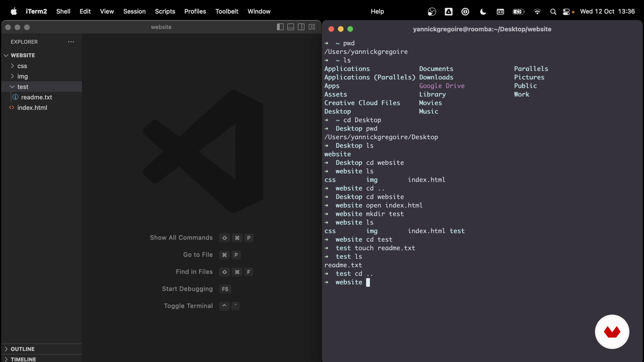
Task: Toggle primary side bar layout icon
Action: (280, 27)
